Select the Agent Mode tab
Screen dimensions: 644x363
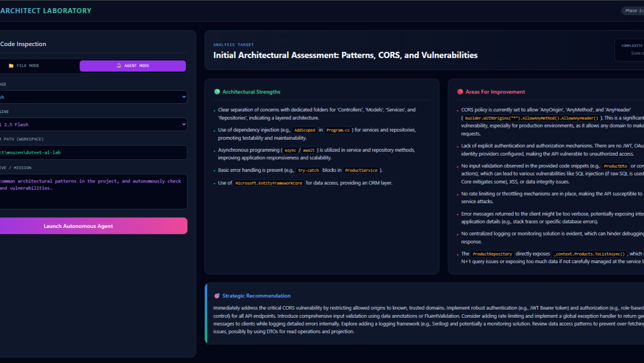133,66
